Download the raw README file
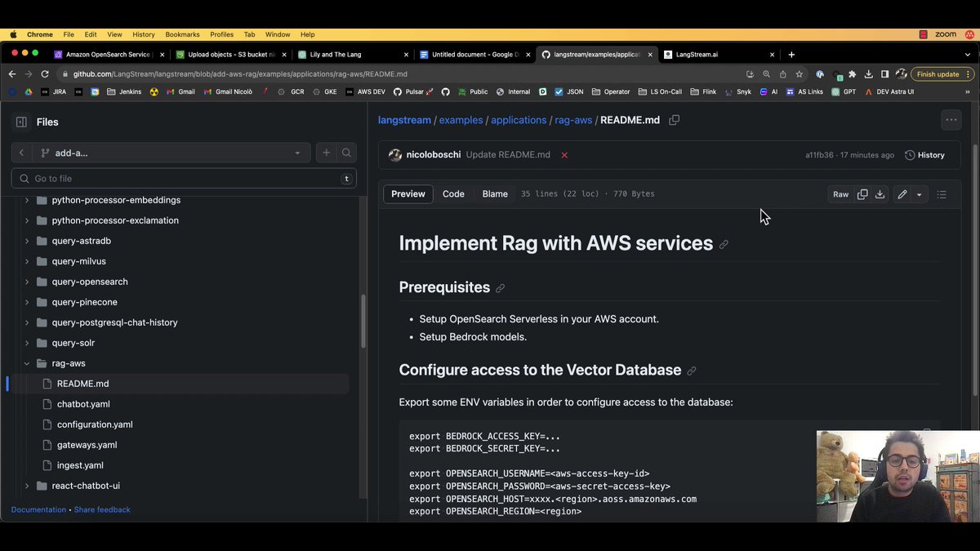Image resolution: width=980 pixels, height=551 pixels. [880, 194]
